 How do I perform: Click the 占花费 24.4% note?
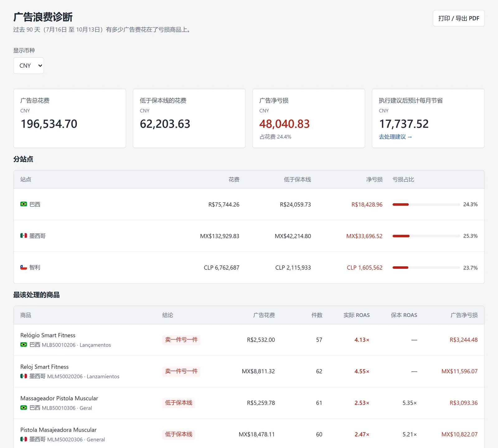(275, 137)
